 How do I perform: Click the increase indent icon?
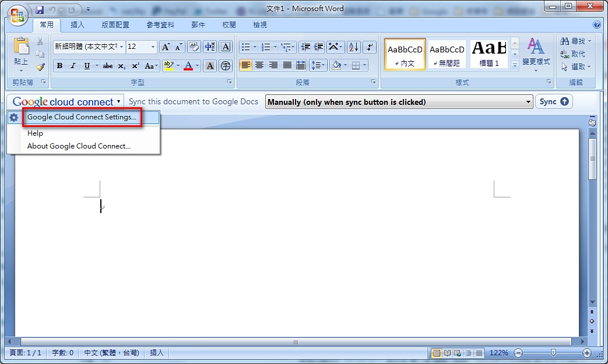click(x=318, y=47)
